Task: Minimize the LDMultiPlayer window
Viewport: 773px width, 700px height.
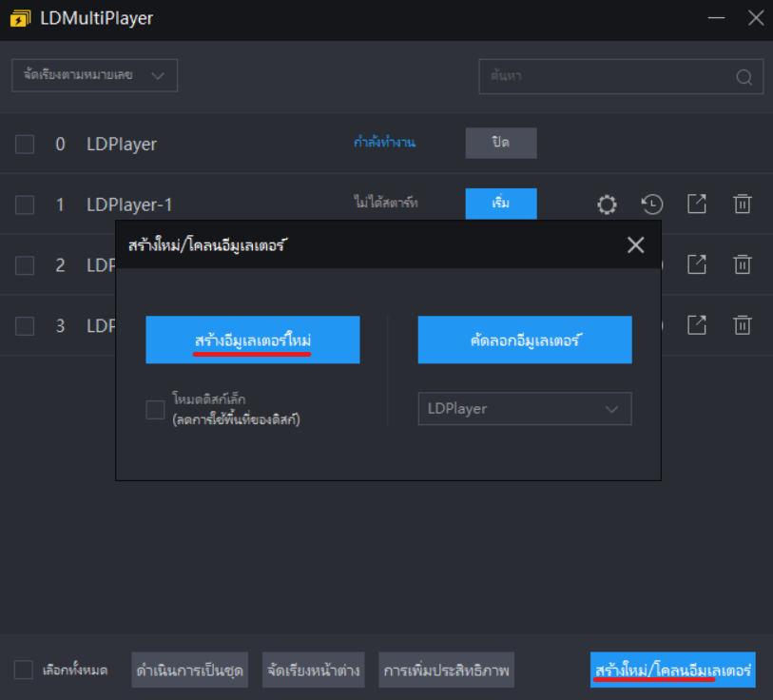Action: coord(716,18)
